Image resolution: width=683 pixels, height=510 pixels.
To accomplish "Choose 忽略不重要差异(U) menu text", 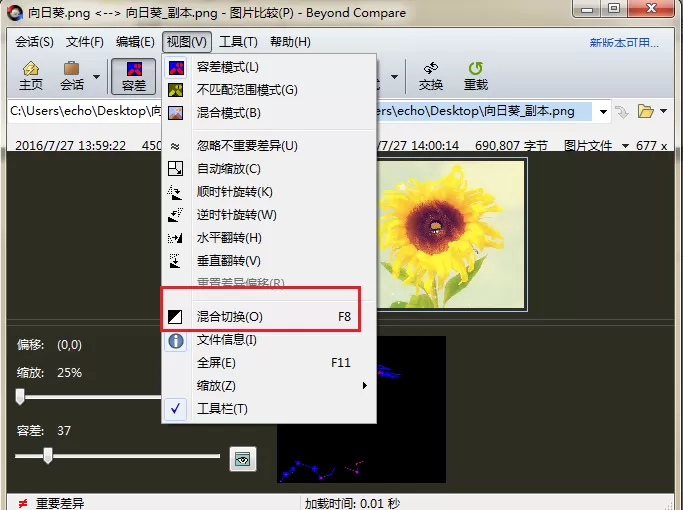I will [247, 146].
